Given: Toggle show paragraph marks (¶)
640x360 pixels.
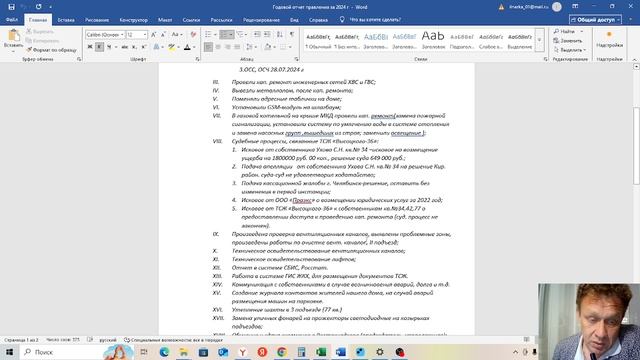Looking at the screenshot, I should 292,34.
